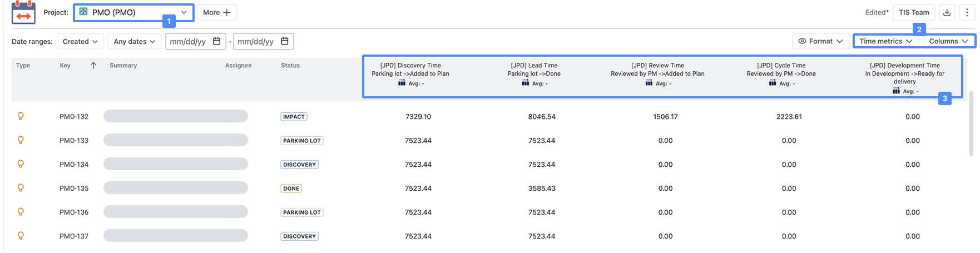The image size is (980, 253).
Task: Open the end date calendar picker icon
Action: pos(285,41)
